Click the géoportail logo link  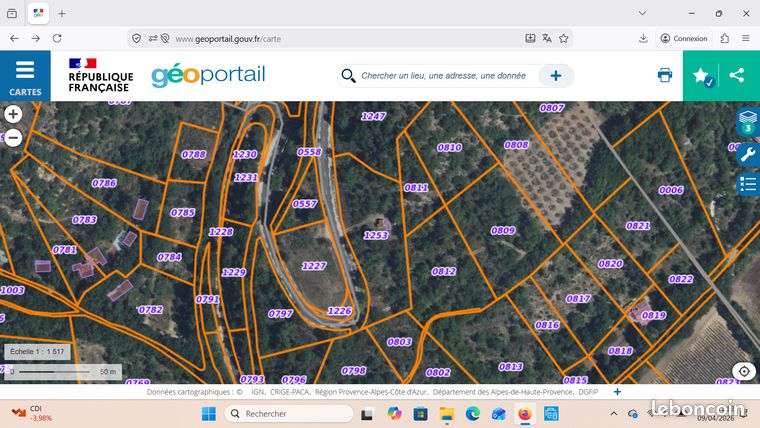point(208,76)
